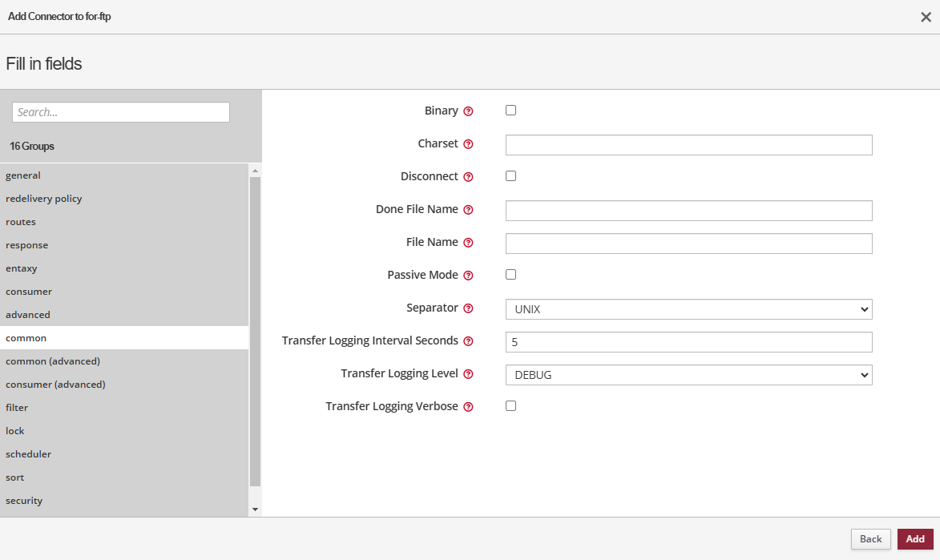This screenshot has height=560, width=940.
Task: Switch to the redelivery policy group
Action: pyautogui.click(x=44, y=199)
